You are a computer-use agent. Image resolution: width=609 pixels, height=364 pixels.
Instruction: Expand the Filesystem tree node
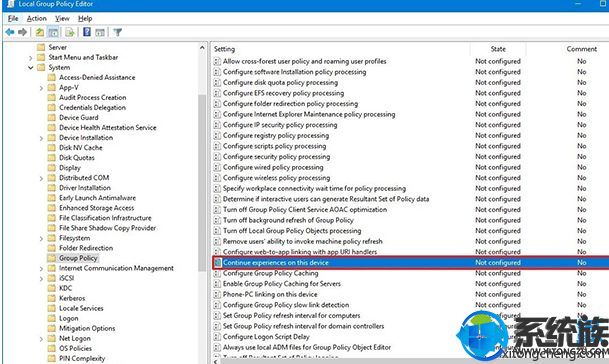point(41,239)
